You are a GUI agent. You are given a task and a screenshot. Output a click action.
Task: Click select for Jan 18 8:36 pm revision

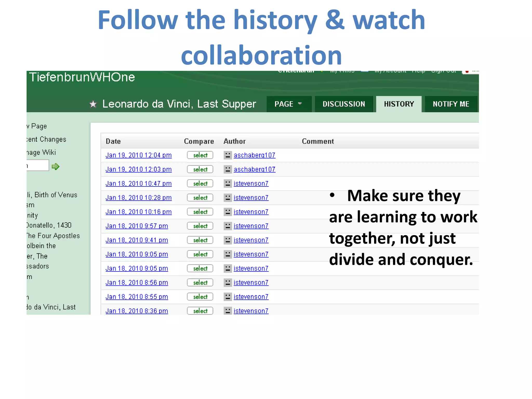click(200, 311)
